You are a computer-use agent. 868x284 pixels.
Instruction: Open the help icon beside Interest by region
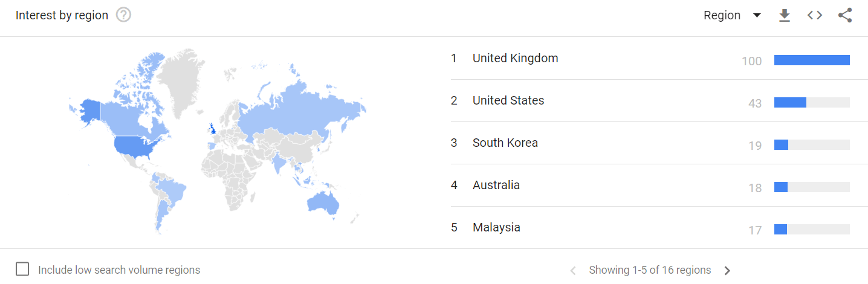pyautogui.click(x=123, y=15)
